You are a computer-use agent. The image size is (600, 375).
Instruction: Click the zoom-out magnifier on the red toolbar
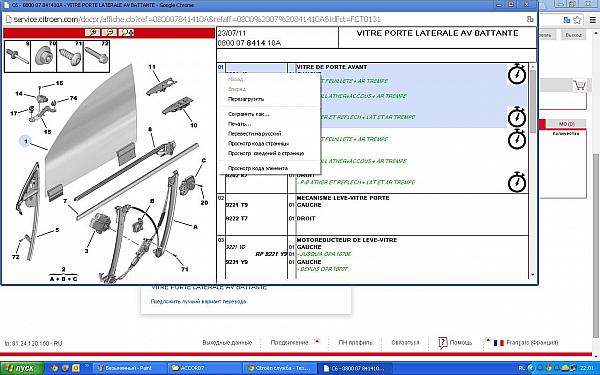(x=109, y=33)
